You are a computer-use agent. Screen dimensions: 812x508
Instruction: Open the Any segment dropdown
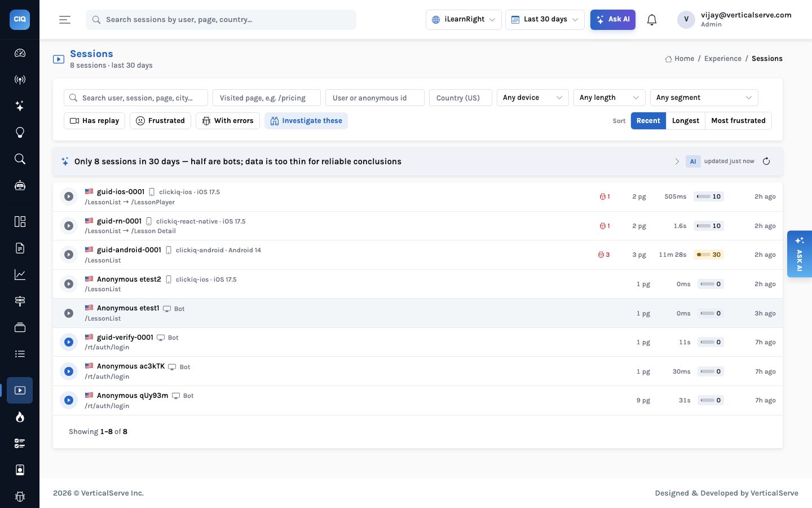pos(704,98)
